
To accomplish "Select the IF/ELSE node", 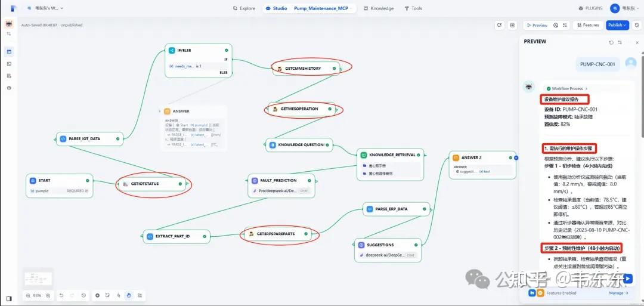I will click(199, 61).
